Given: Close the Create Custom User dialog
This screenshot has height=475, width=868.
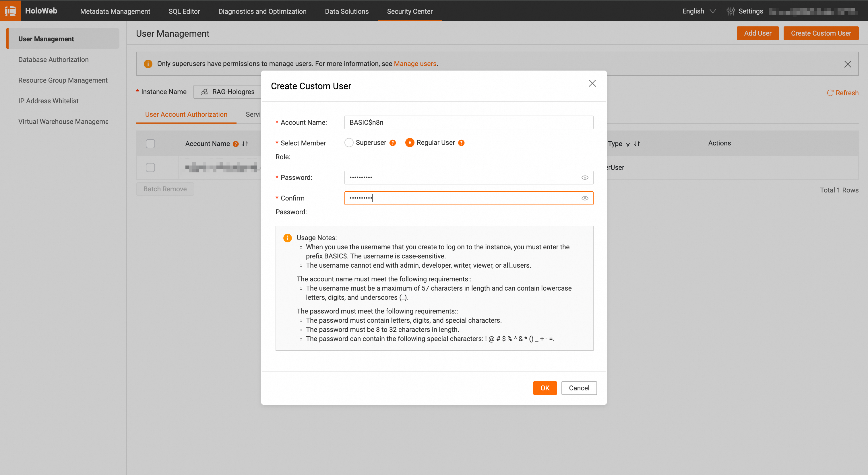Looking at the screenshot, I should click(592, 83).
